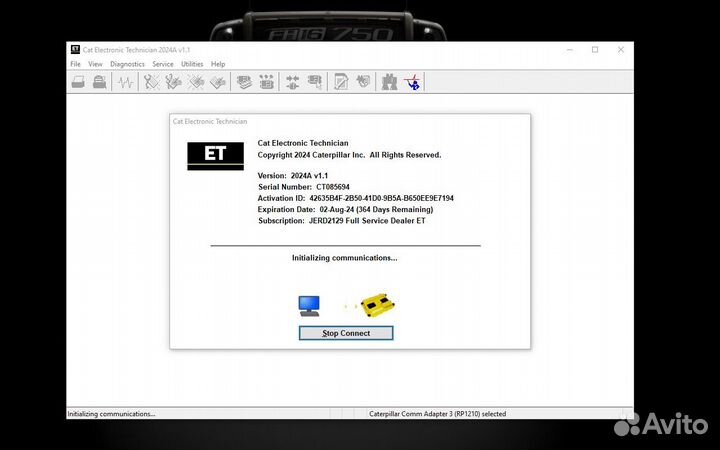The width and height of the screenshot is (720, 450).
Task: Click the Activation ID value text
Action: 382,198
